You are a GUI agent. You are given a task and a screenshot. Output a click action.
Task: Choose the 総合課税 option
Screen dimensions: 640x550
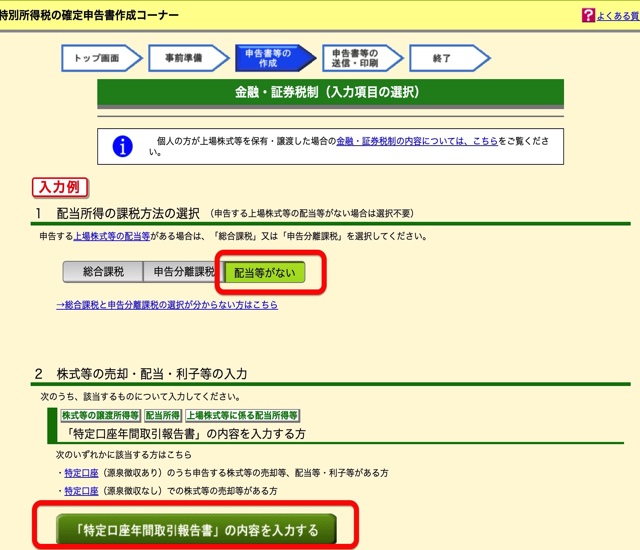102,272
